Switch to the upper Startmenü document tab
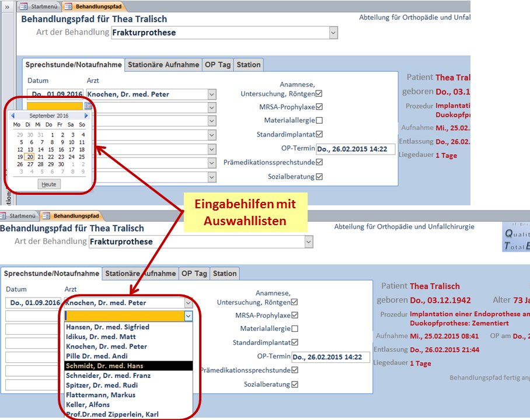 [39, 6]
